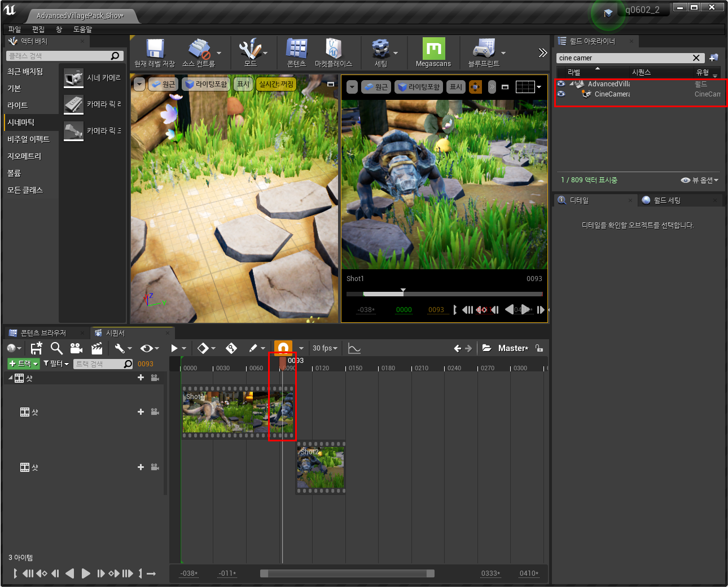Toggle Sequencer snapping magnet button
Image resolution: width=728 pixels, height=587 pixels.
pos(283,348)
